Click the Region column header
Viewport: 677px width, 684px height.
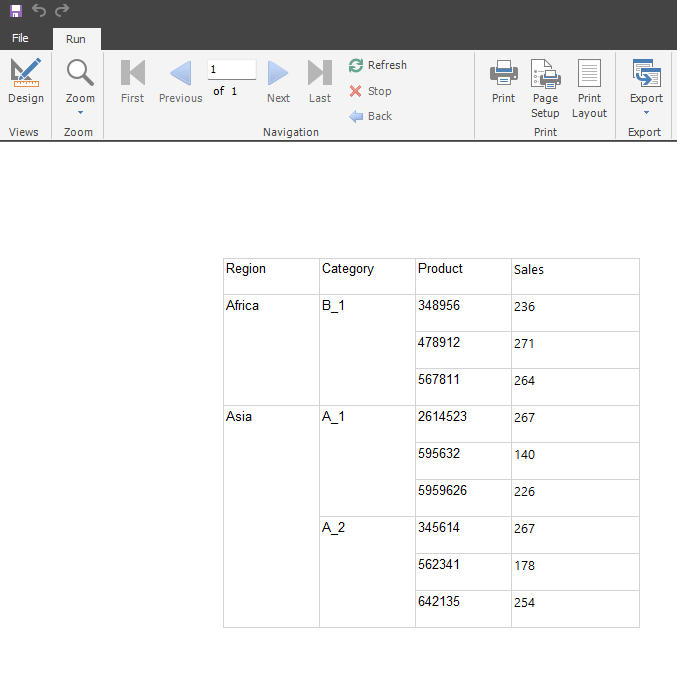point(271,276)
